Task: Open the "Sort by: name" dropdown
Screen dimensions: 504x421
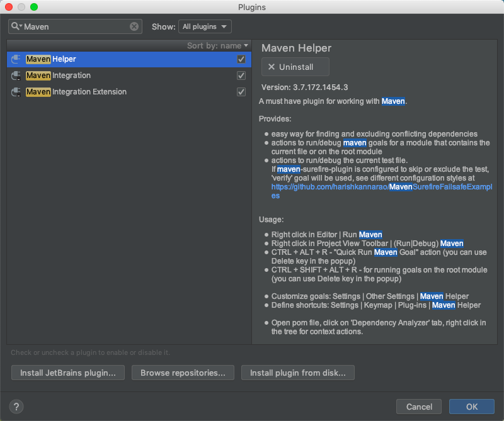Action: coord(217,45)
